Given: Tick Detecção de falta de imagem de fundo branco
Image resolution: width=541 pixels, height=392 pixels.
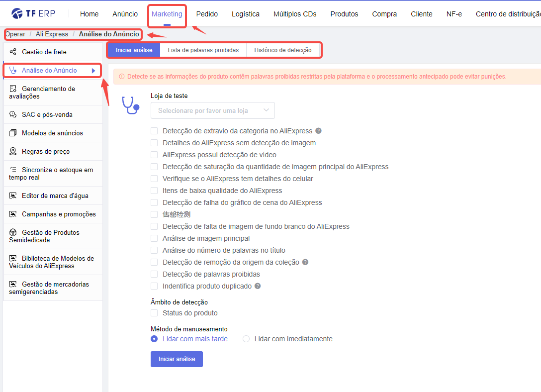Looking at the screenshot, I should pos(154,226).
